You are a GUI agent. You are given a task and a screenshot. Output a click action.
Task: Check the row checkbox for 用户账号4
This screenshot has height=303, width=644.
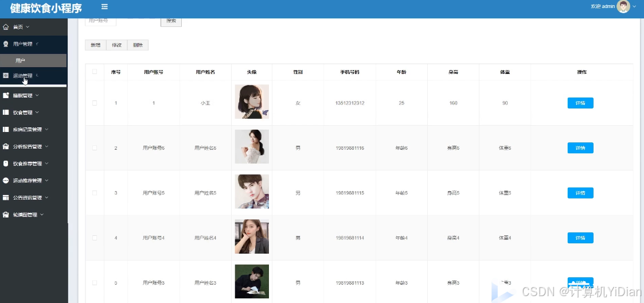click(95, 238)
